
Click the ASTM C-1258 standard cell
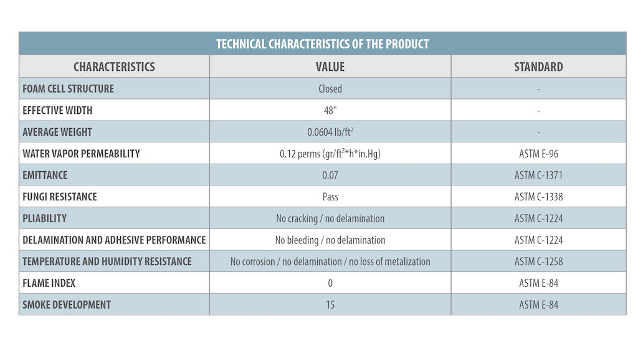click(538, 261)
